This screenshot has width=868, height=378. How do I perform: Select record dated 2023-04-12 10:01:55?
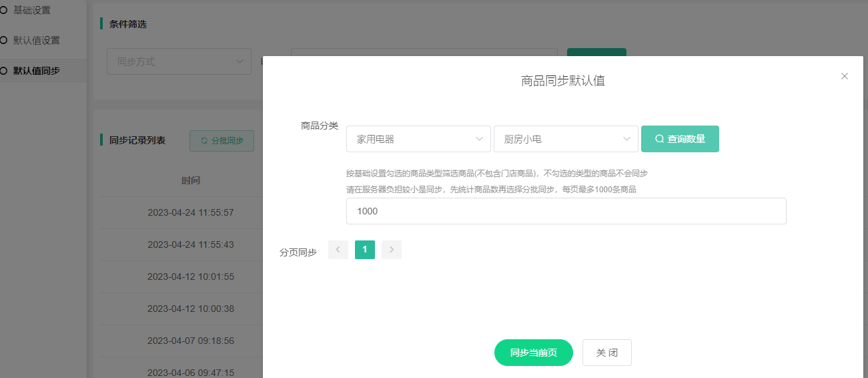coord(191,276)
